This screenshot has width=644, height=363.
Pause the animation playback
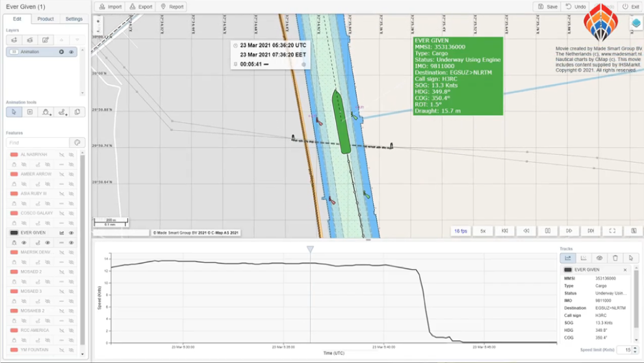[x=547, y=231]
